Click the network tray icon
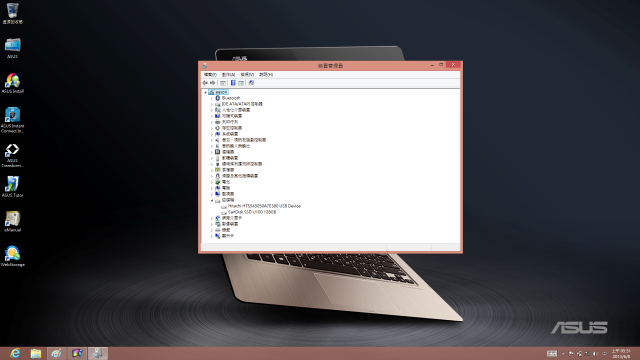Image resolution: width=640 pixels, height=360 pixels. [x=587, y=353]
